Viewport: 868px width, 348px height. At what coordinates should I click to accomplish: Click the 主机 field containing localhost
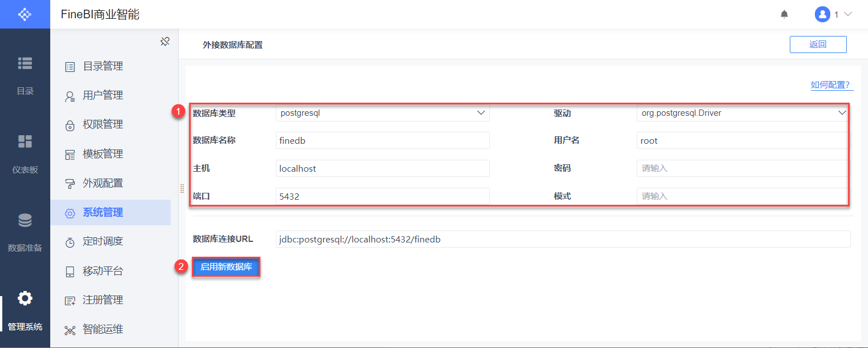click(x=383, y=168)
